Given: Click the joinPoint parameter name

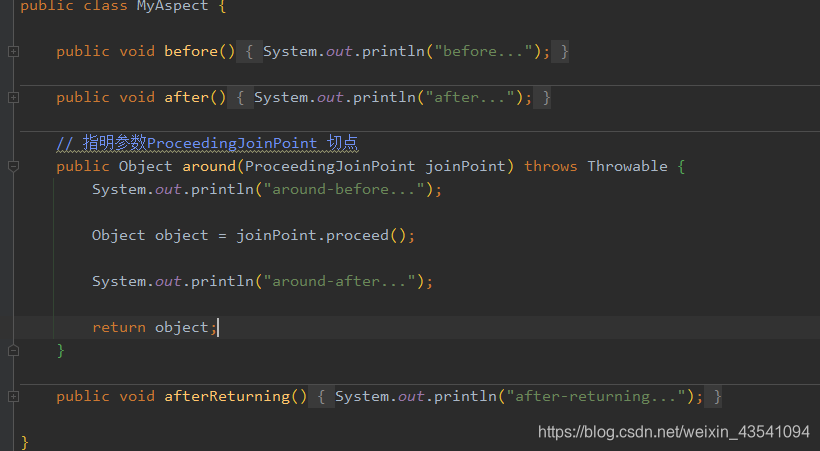Looking at the screenshot, I should (465, 166).
